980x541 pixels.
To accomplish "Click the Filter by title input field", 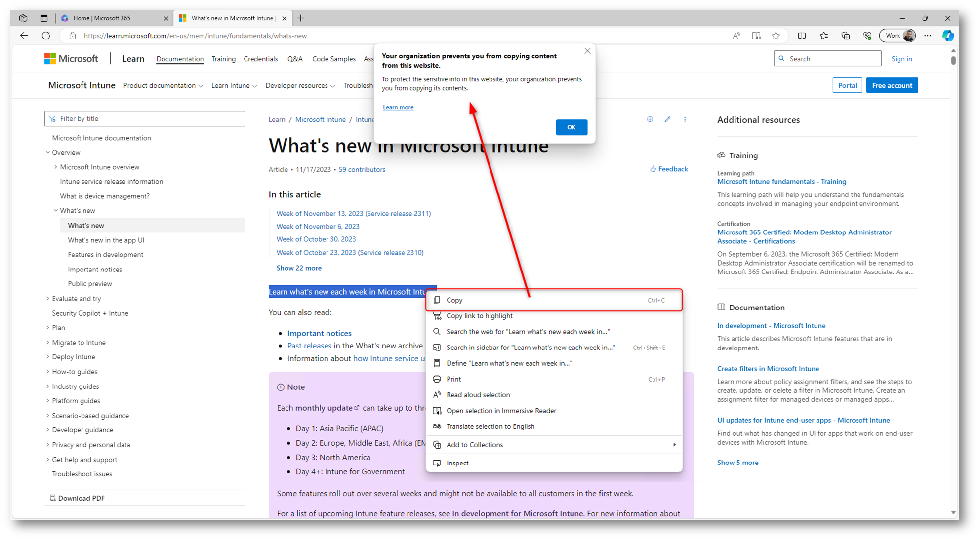I will click(145, 118).
